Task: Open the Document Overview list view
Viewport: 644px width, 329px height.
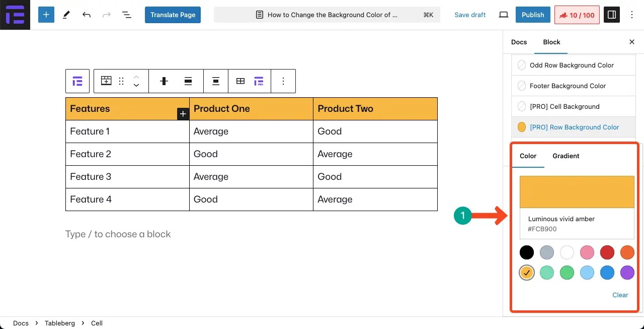Action: 127,15
